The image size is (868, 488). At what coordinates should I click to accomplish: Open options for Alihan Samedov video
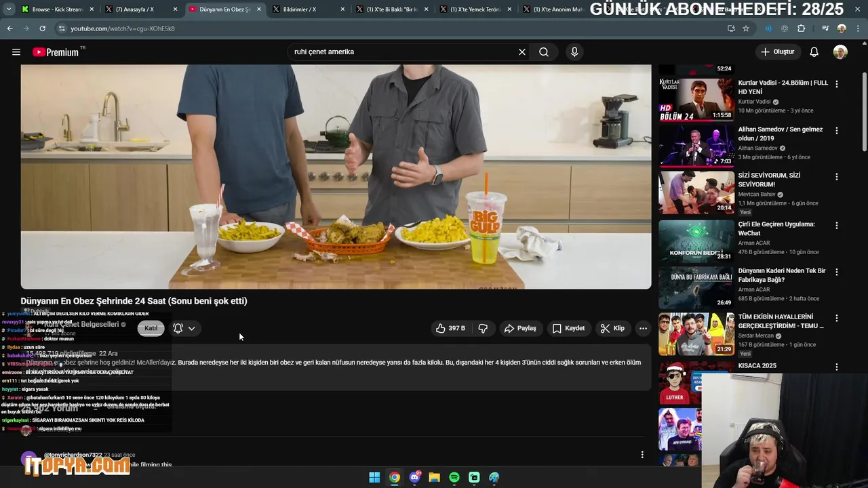[837, 130]
